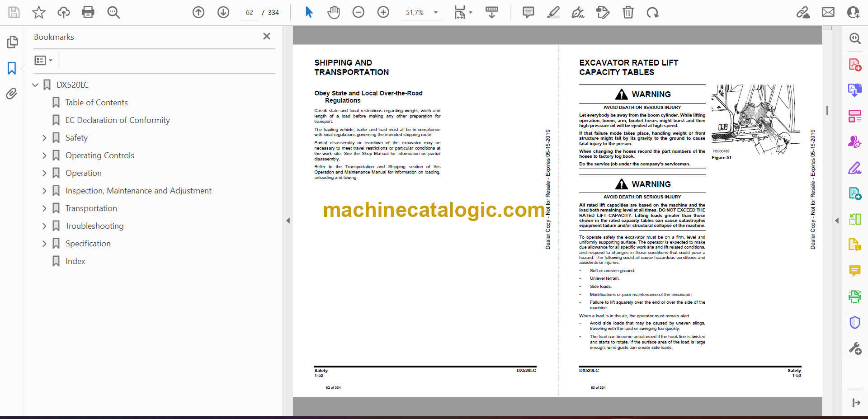Expand the Specification bookmark
Viewport: 868px width, 419px height.
click(x=44, y=244)
